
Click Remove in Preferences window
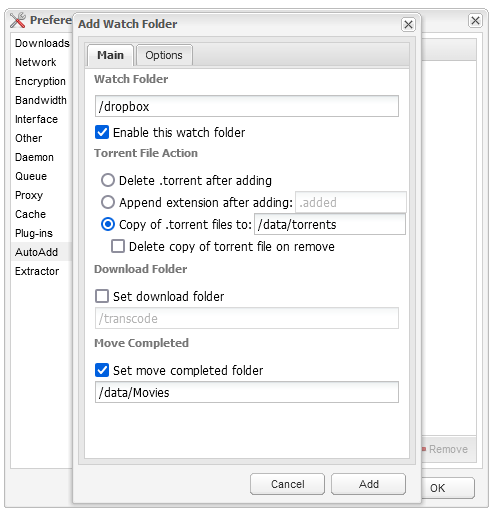coord(445,449)
